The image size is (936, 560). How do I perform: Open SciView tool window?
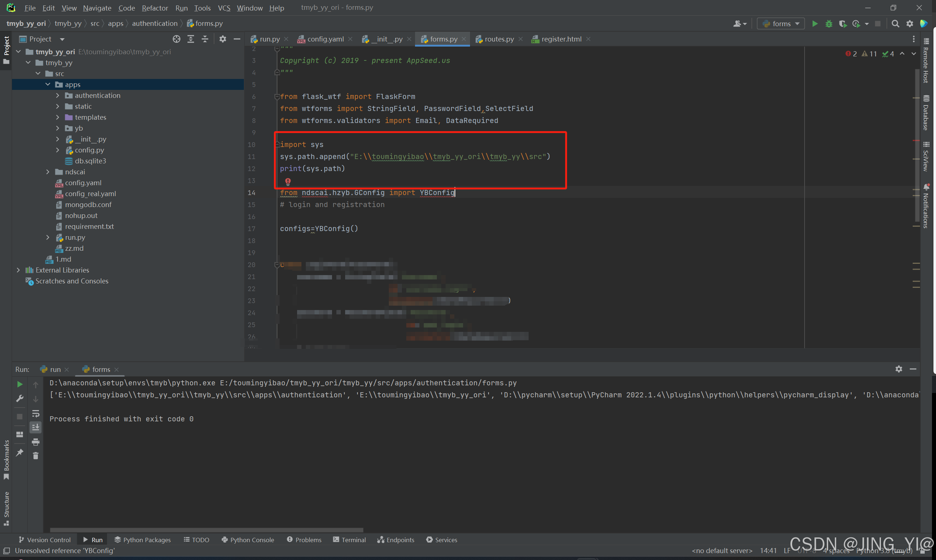pos(926,156)
